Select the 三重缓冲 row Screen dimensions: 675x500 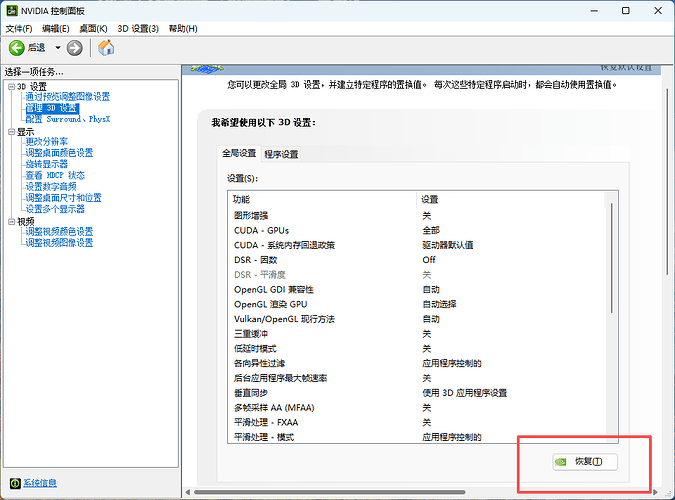coord(417,334)
